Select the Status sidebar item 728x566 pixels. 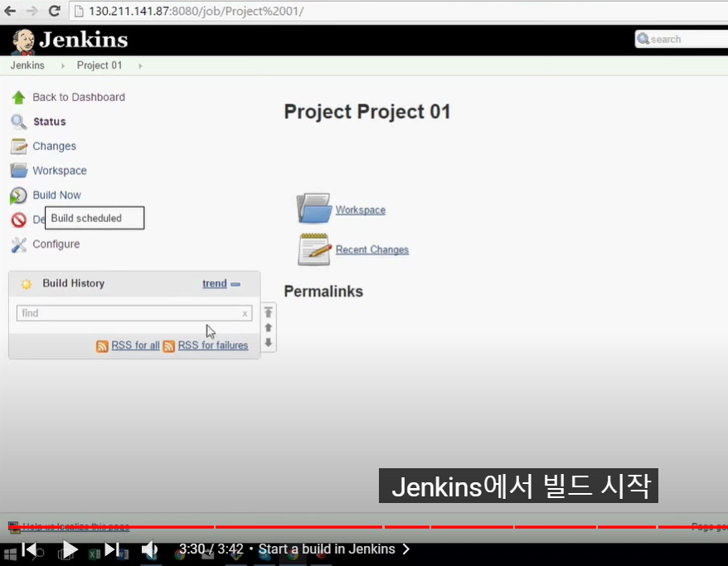point(49,122)
